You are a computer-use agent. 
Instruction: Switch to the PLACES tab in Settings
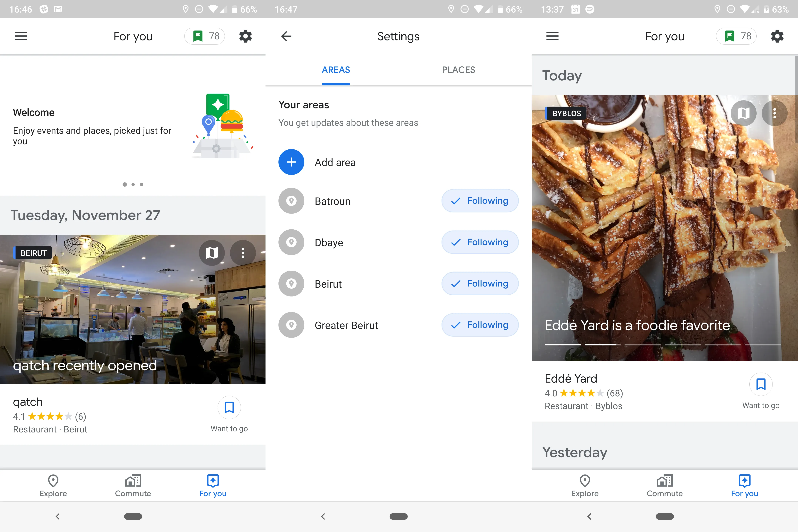[x=458, y=70]
